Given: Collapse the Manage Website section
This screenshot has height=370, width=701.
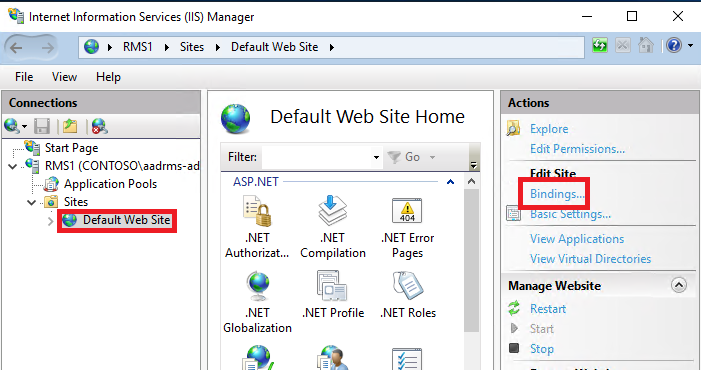Looking at the screenshot, I should point(679,285).
